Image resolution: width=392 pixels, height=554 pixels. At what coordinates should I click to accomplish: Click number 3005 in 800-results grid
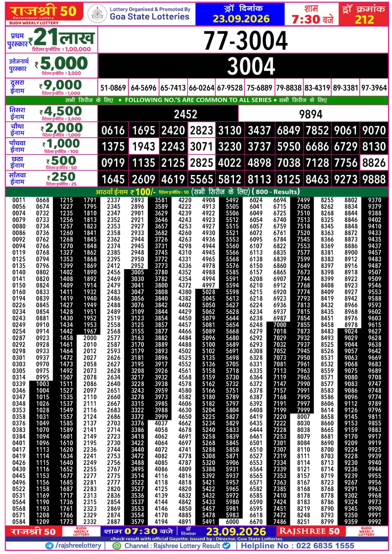137,272
